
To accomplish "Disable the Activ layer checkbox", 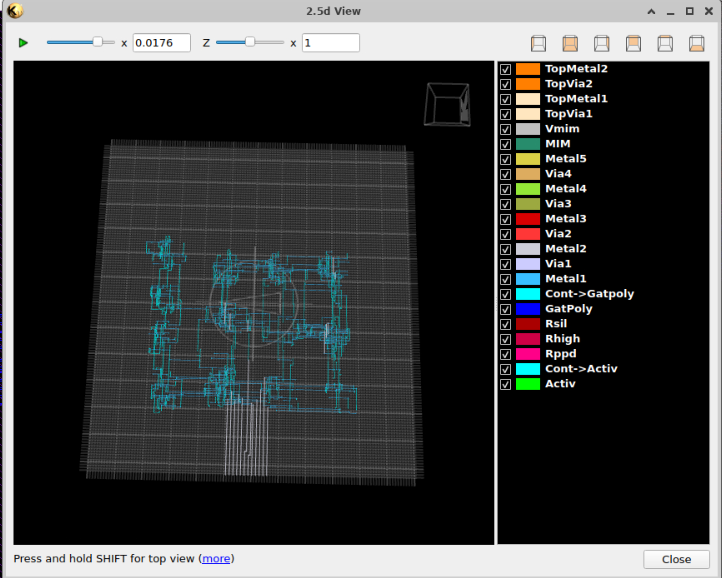I will tap(506, 384).
